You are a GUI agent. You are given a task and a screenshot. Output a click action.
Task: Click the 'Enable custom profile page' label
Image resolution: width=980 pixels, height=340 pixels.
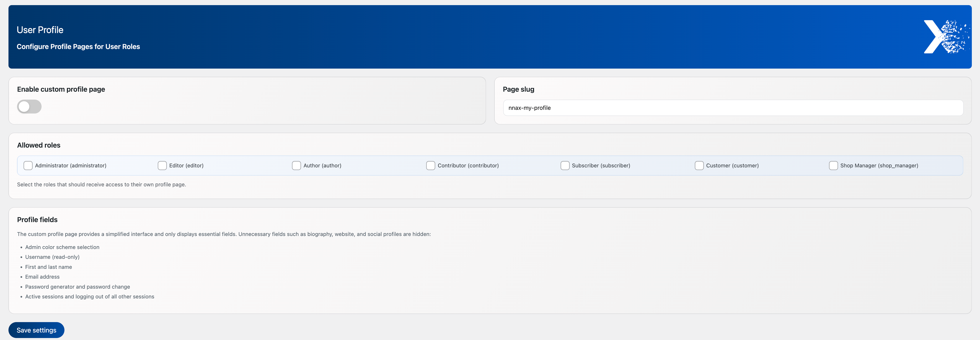(61, 89)
